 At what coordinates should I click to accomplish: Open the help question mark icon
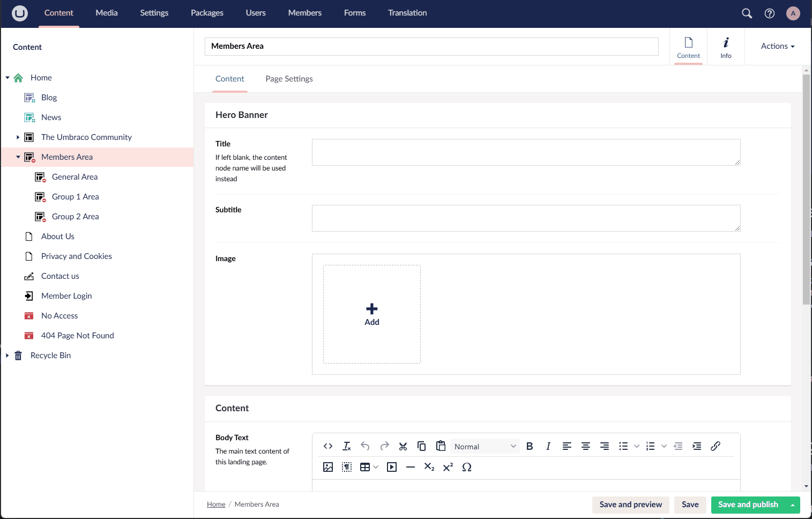click(x=770, y=13)
